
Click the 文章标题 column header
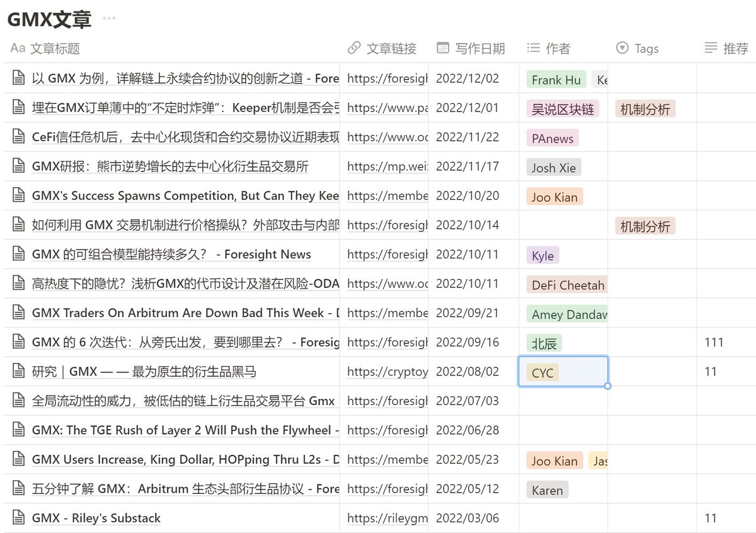click(x=45, y=49)
